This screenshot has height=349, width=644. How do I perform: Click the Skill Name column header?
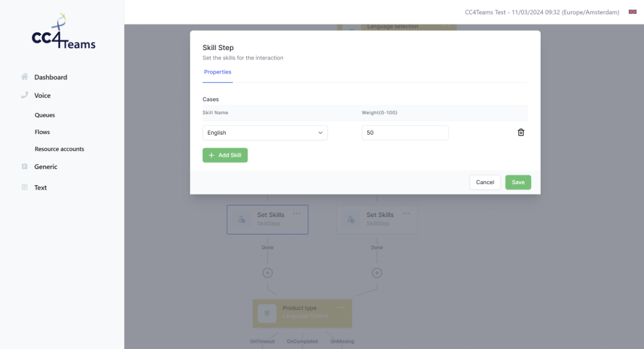click(215, 113)
